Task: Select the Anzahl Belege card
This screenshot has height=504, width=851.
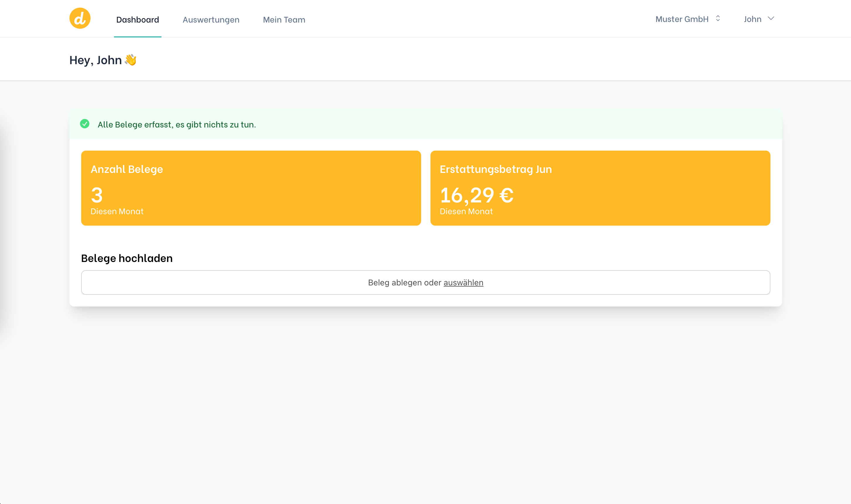Action: tap(251, 188)
